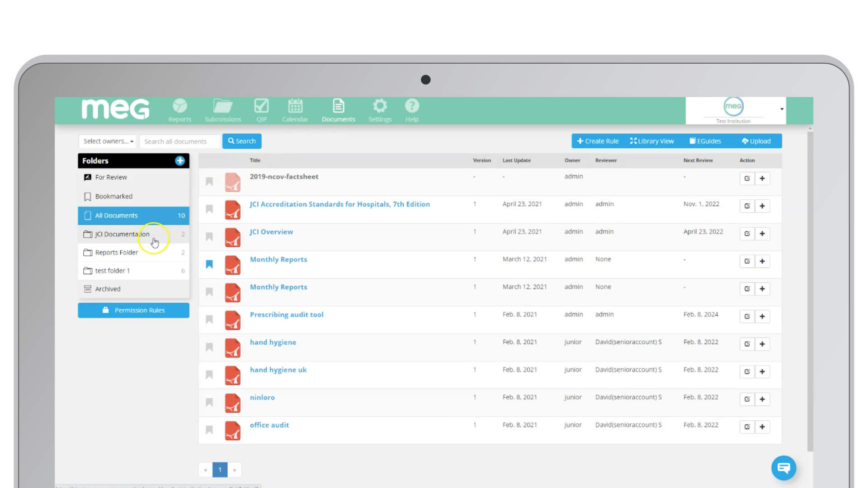Create a new folder using the plus icon
The image size is (868, 488).
click(x=180, y=160)
